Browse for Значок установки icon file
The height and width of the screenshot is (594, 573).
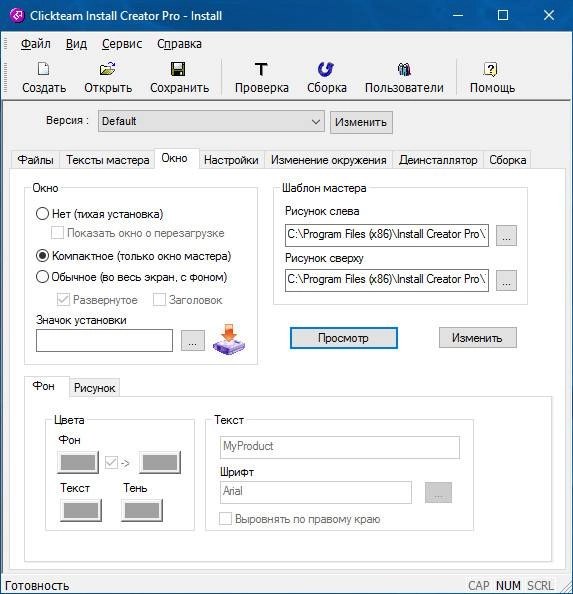[192, 340]
